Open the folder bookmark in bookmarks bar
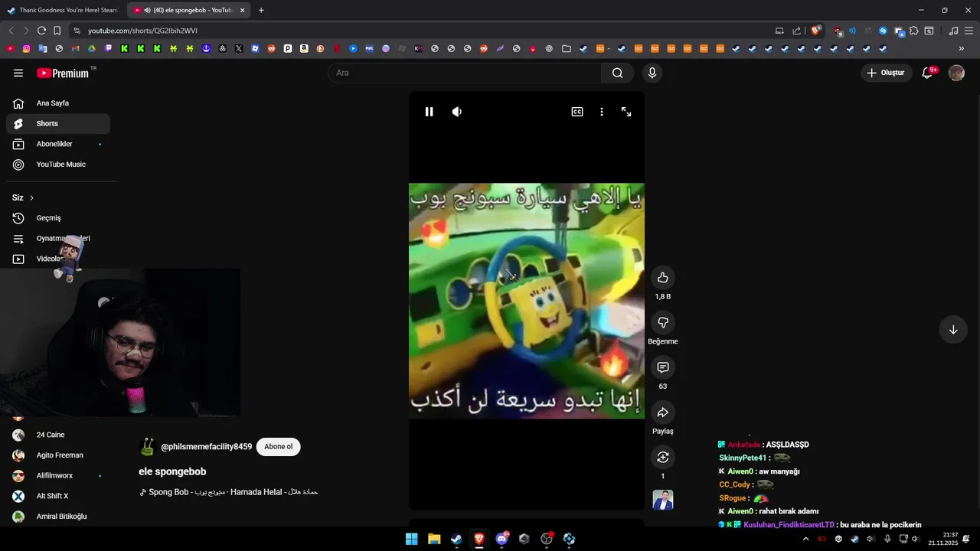Viewport: 980px width, 551px height. 566,48
